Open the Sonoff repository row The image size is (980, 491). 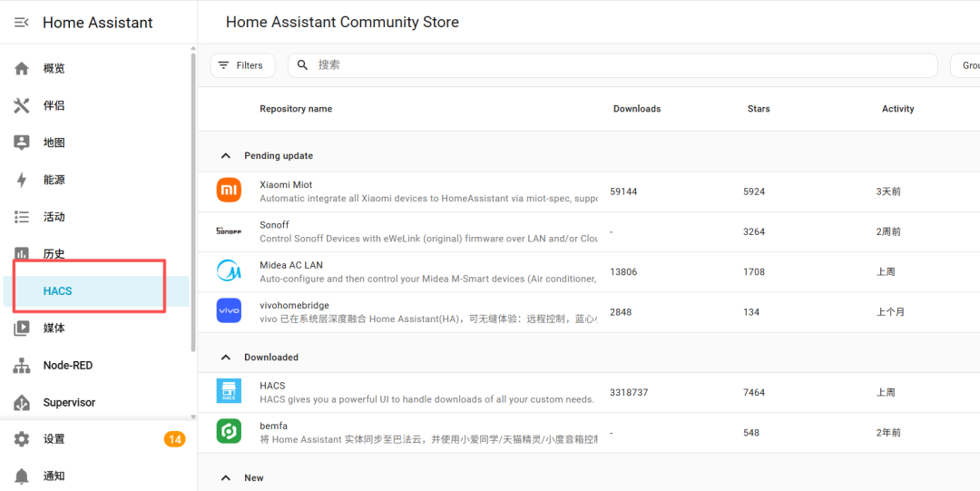click(x=589, y=231)
